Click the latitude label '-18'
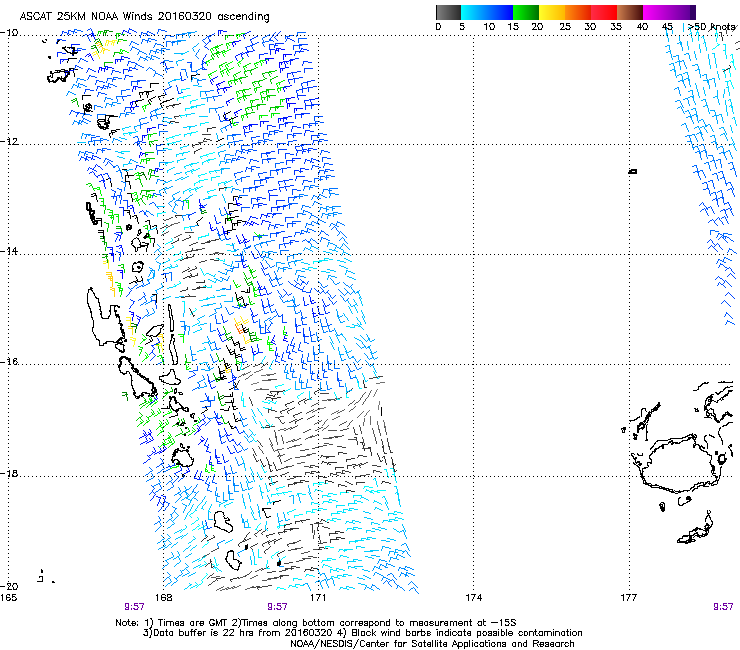 click(9, 473)
